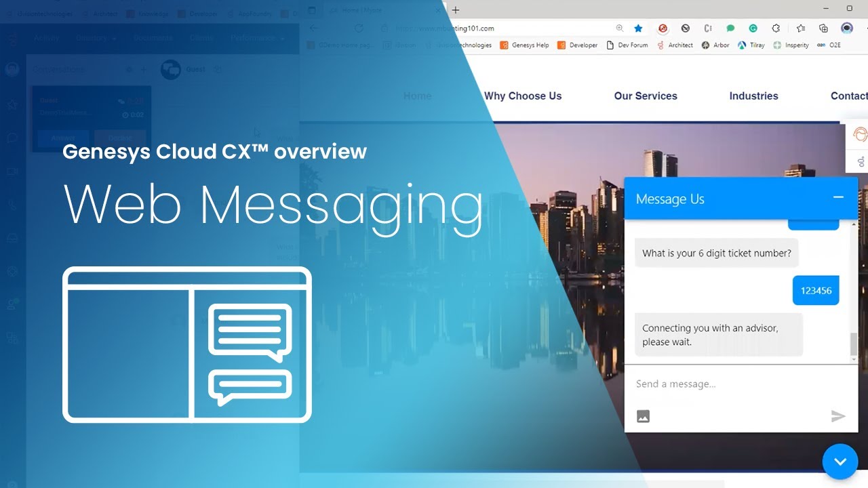Viewport: 868px width, 488px height.
Task: Open the Genesys Help bookmark
Action: tap(524, 45)
